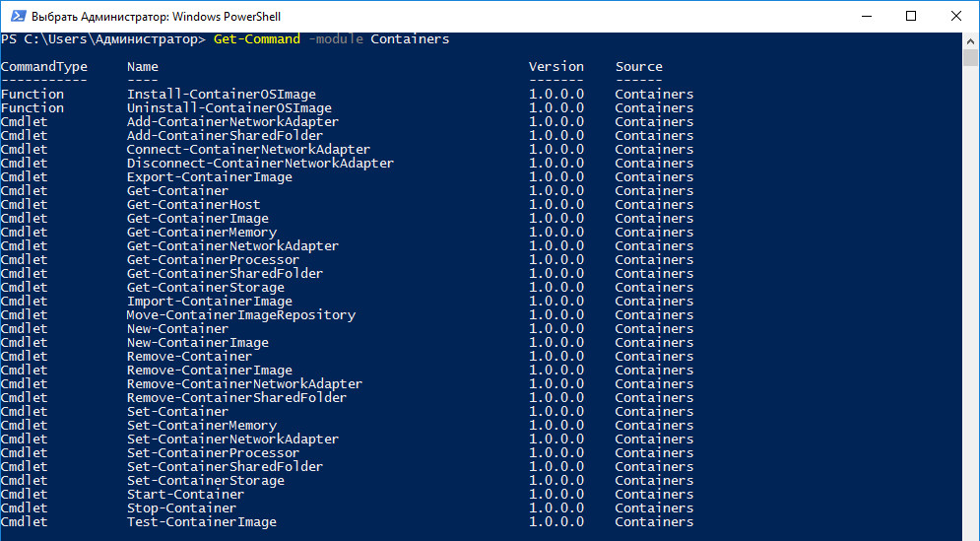Click 'Get-ContainerHost' entry
Viewport: 980px width, 541px height.
coord(194,204)
